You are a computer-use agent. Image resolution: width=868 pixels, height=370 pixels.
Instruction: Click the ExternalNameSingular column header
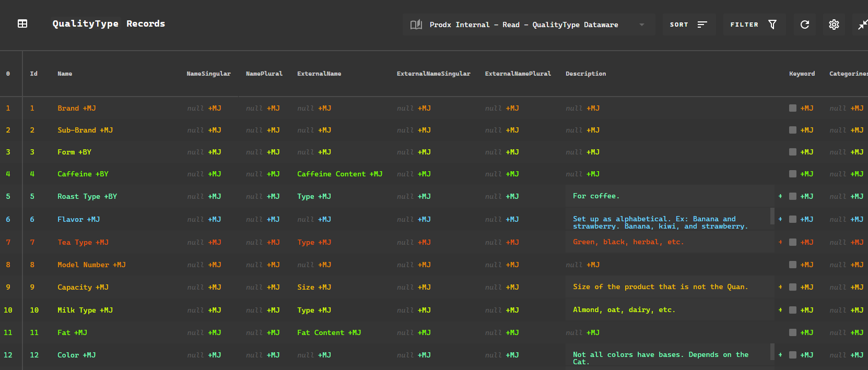point(433,74)
